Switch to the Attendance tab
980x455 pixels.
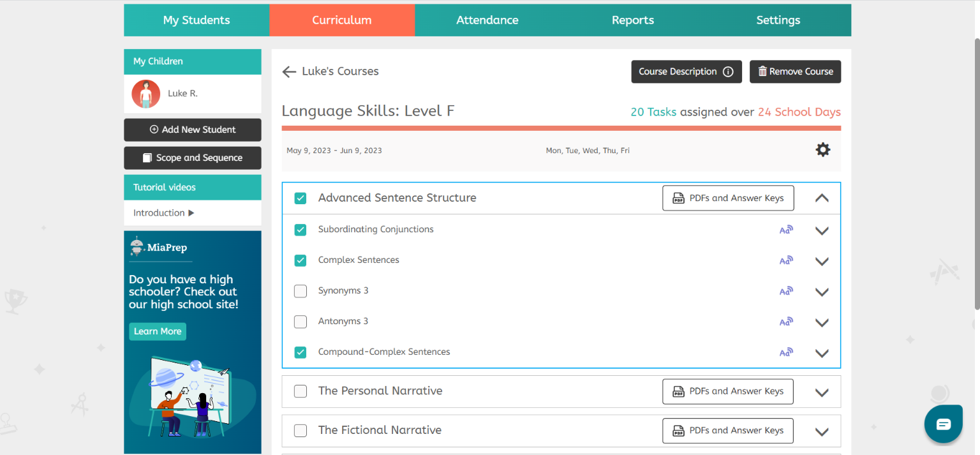[487, 20]
